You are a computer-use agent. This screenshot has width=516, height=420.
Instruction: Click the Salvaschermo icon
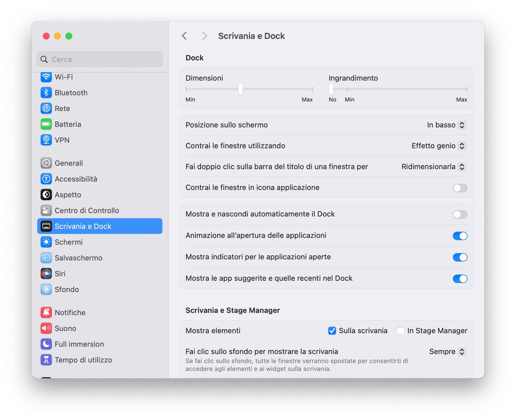(46, 258)
